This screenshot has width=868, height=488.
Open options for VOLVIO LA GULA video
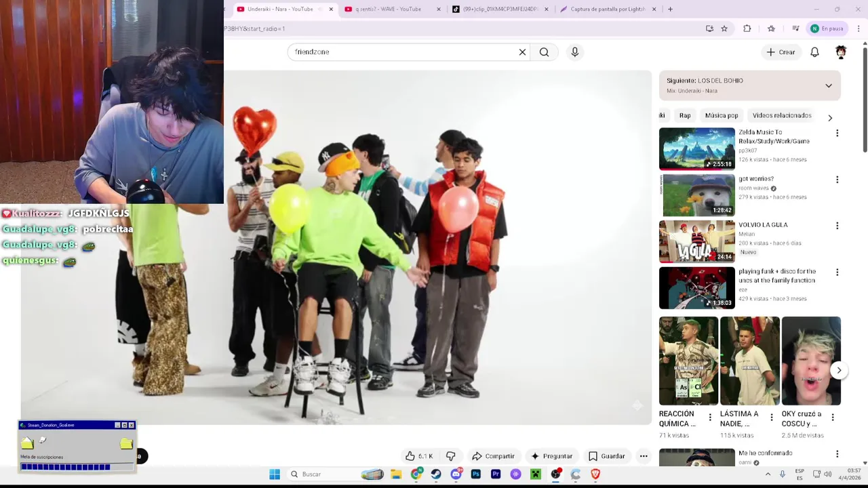coord(837,226)
